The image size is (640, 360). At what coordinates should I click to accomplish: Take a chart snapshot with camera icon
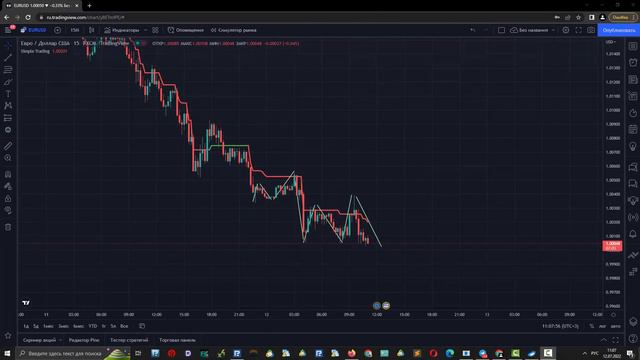point(591,30)
